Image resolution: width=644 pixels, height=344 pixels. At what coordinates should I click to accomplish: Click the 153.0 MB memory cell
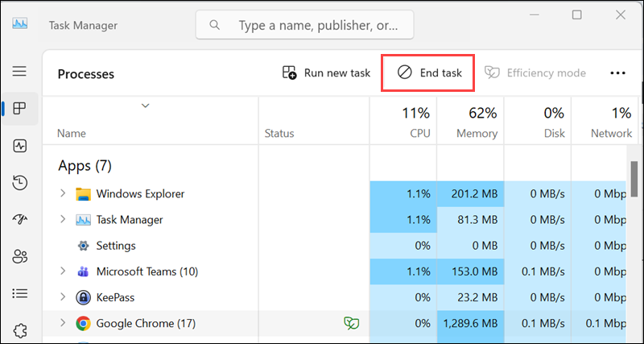click(x=470, y=271)
